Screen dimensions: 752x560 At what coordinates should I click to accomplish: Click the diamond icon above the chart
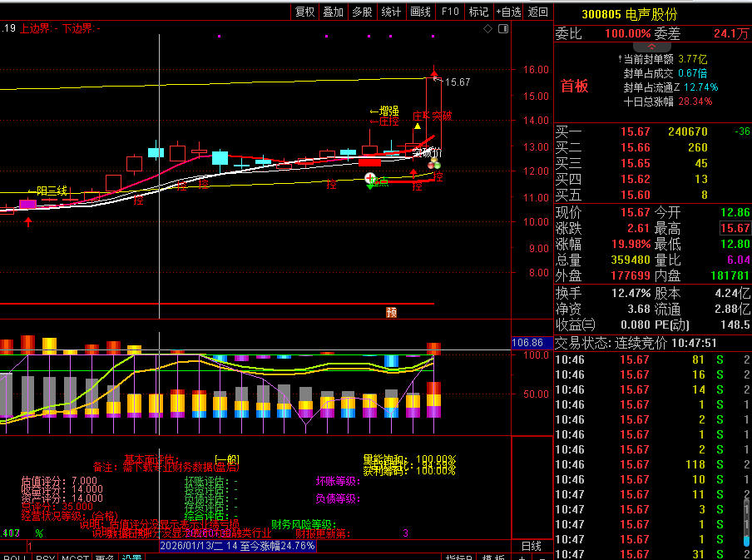(487, 29)
